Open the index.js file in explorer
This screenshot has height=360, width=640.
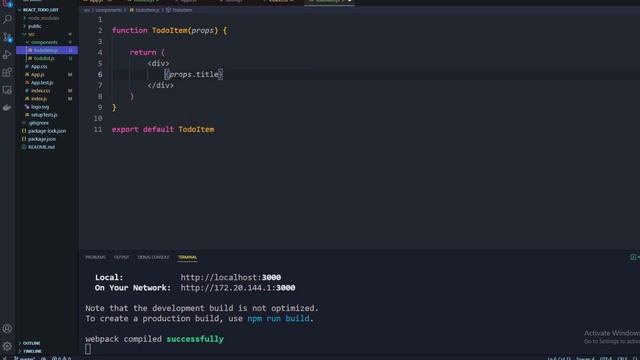pyautogui.click(x=39, y=99)
